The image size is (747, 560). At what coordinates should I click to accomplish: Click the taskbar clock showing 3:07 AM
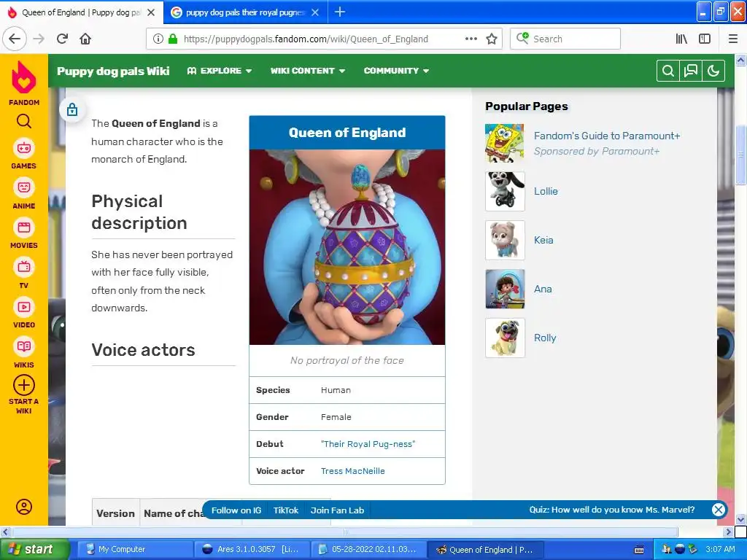tap(720, 549)
